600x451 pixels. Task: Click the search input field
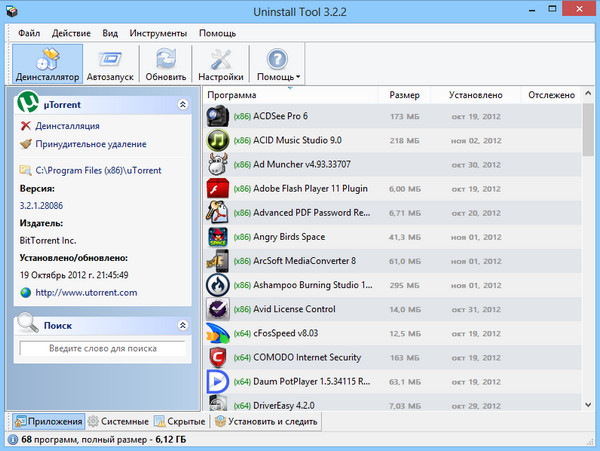pos(102,348)
